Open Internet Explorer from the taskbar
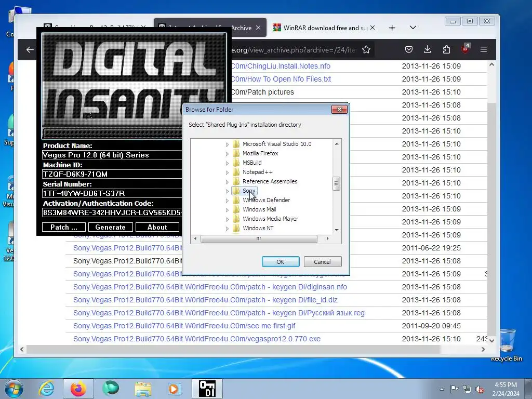 (46, 389)
